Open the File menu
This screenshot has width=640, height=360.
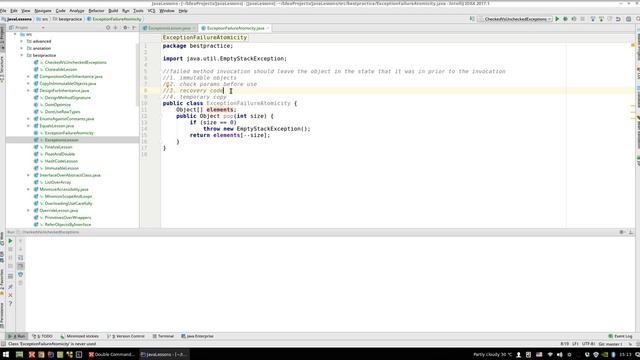3,11
